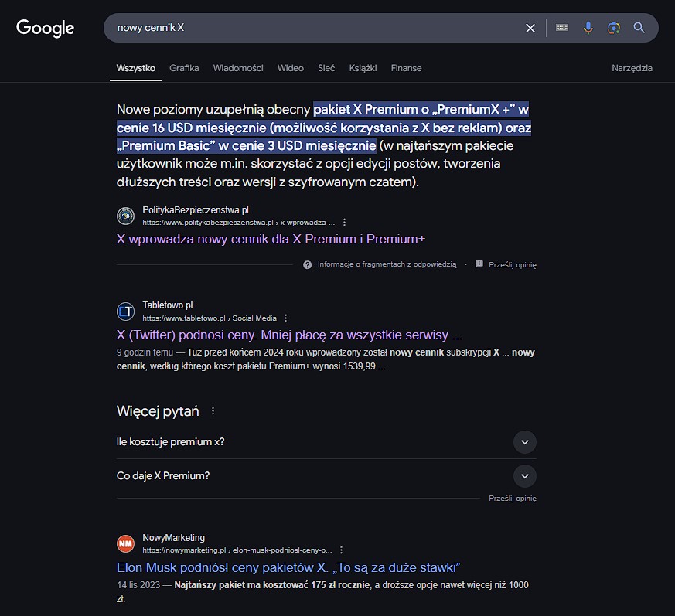This screenshot has height=616, width=675.
Task: Open the Narzędzia search tools
Action: pyautogui.click(x=632, y=68)
